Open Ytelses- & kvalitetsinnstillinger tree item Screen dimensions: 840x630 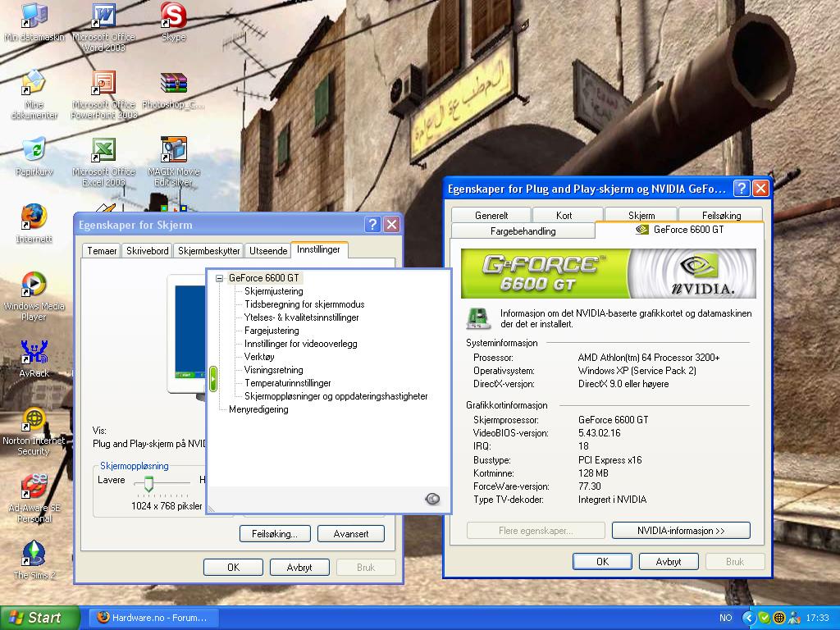pyautogui.click(x=301, y=317)
